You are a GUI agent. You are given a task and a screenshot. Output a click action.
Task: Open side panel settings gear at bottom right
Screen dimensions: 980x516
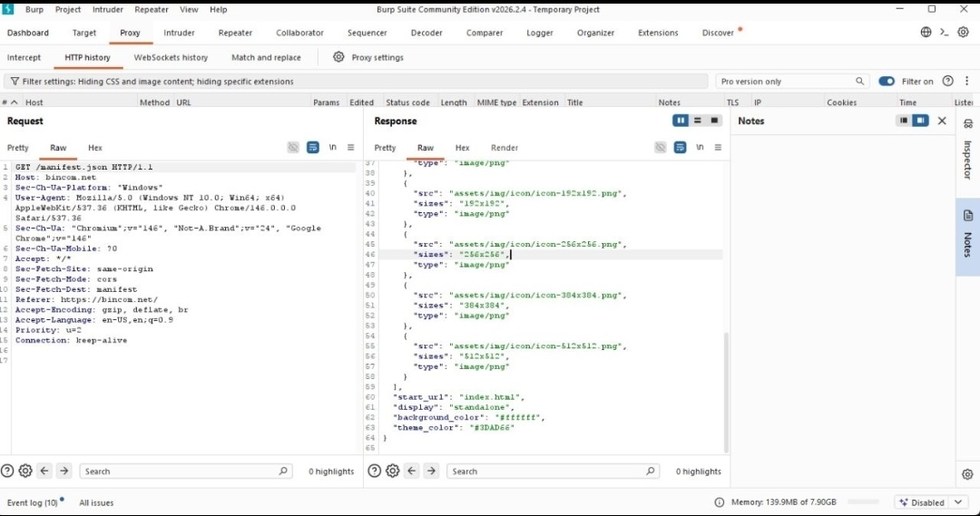(967, 474)
